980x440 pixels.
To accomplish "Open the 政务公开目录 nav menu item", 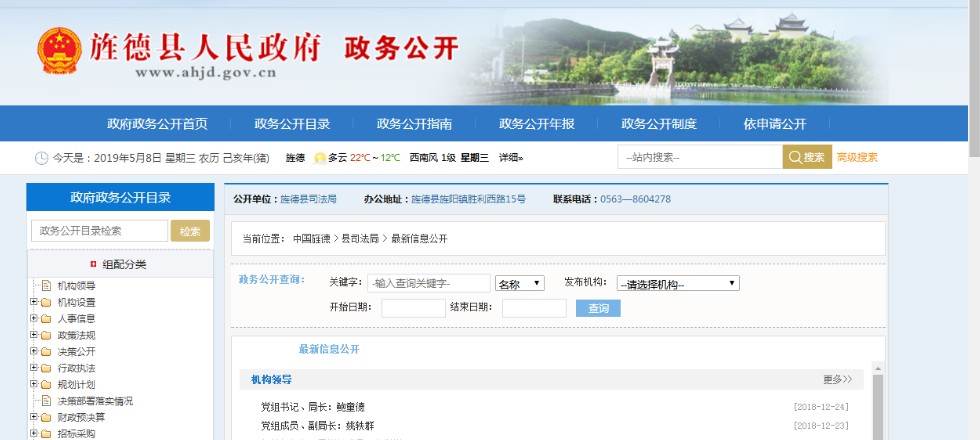I will 292,124.
